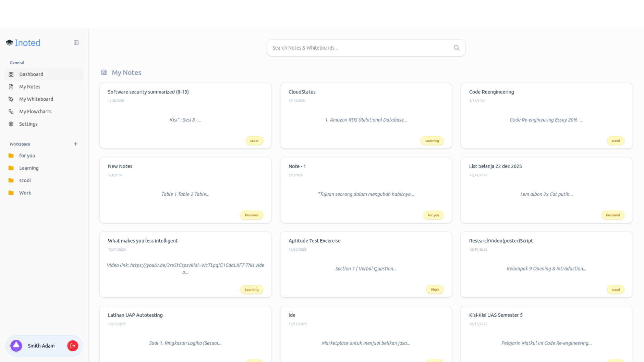Open the 'for you' workspace folder
Viewport: 644px width, 362px height.
pos(27,156)
